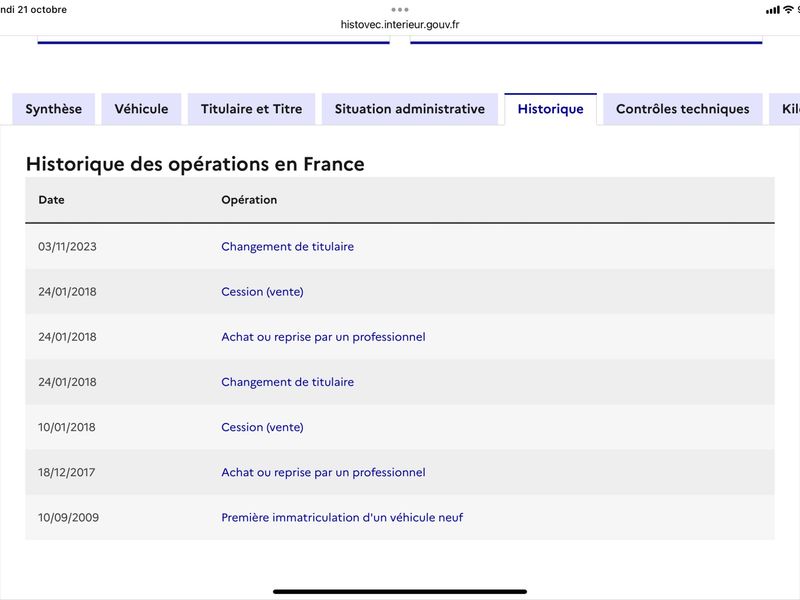Click Changement de titulaire dated 24/01/2018
Screen dimensions: 800x600
pyautogui.click(x=287, y=382)
